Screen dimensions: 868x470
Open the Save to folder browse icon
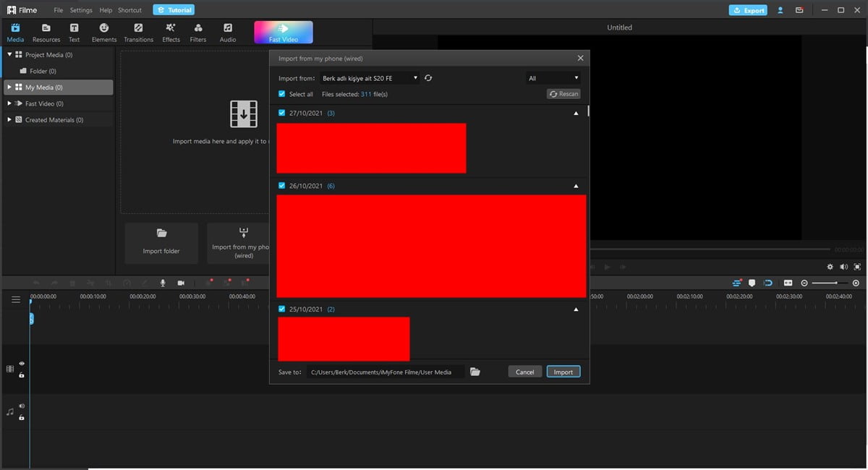point(475,372)
